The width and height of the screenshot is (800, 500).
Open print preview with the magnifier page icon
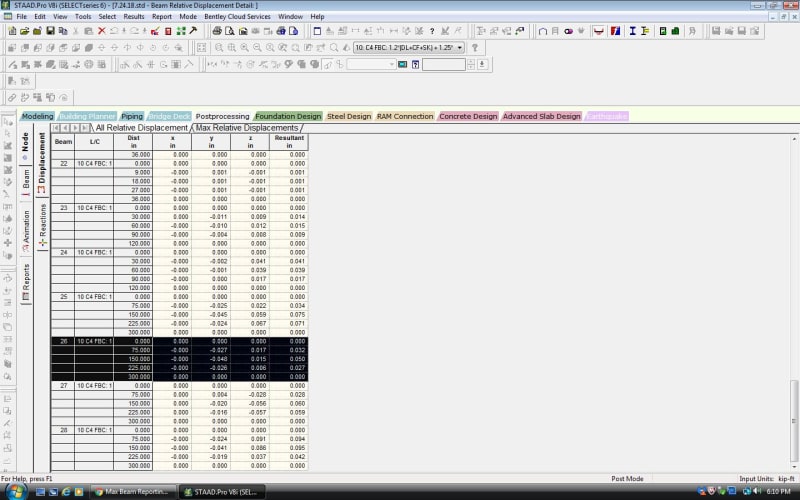pyautogui.click(x=230, y=31)
